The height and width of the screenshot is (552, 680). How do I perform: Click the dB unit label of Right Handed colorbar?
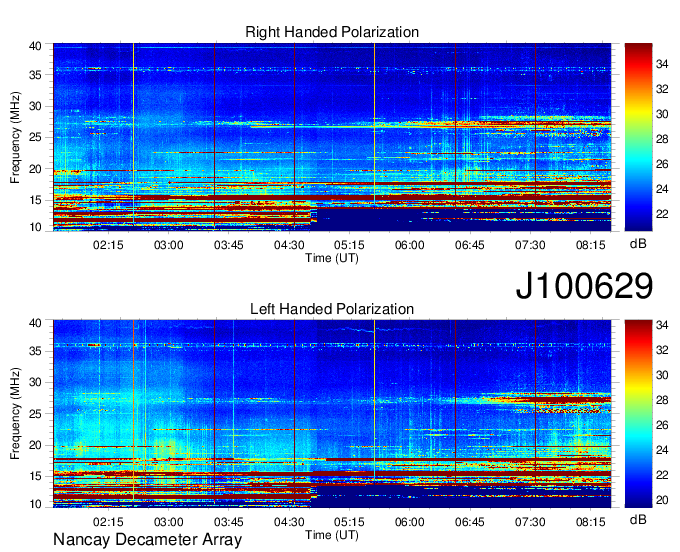(638, 244)
